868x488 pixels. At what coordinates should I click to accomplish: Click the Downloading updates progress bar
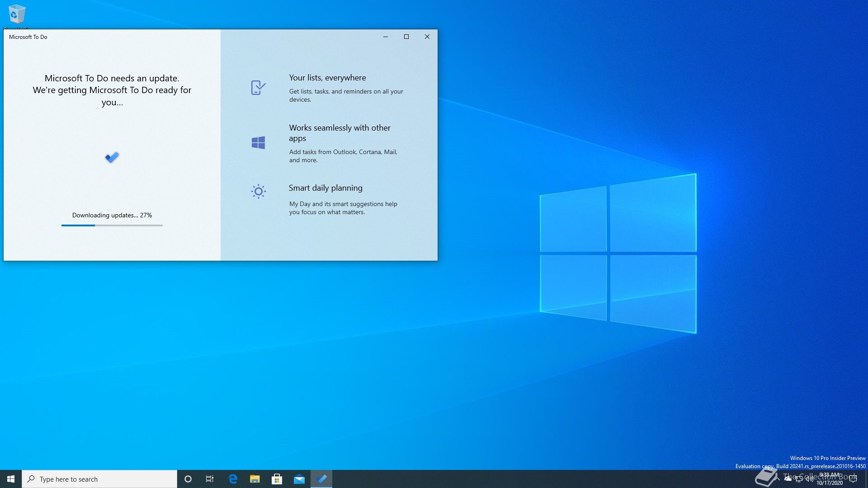112,225
